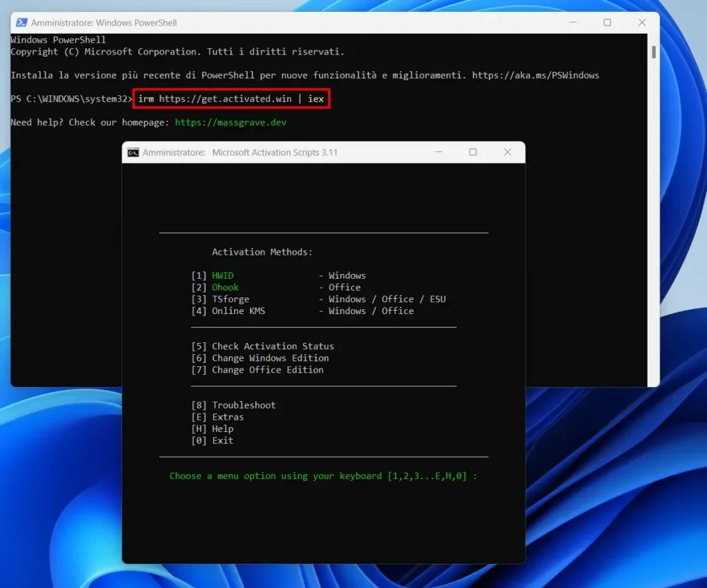Click the aka.ms/PSWindows link
The image size is (707, 588).
[536, 75]
